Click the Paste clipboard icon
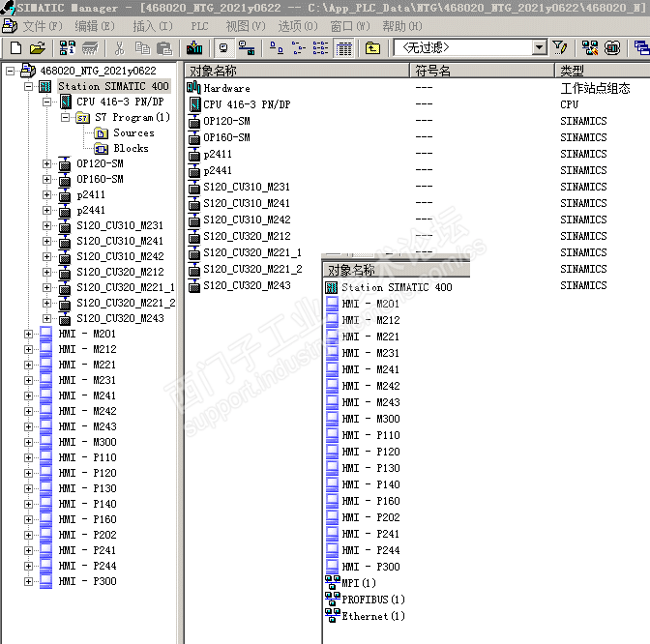 pyautogui.click(x=164, y=48)
